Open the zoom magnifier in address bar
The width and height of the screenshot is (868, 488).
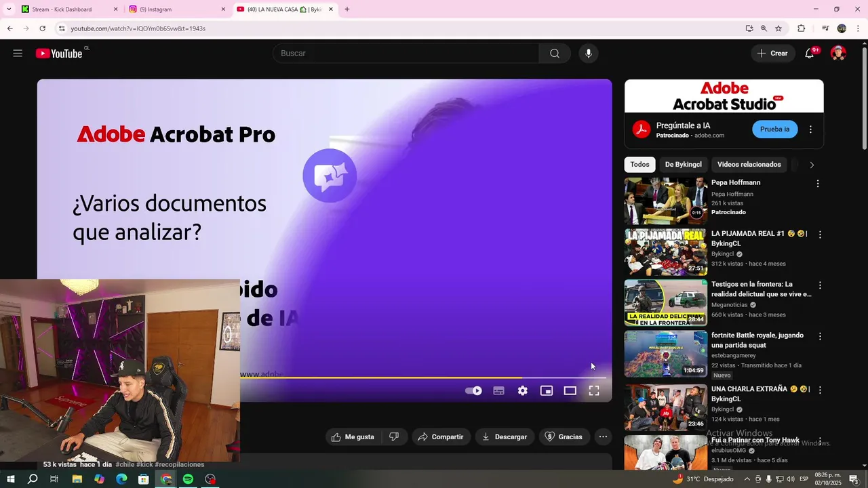(764, 28)
